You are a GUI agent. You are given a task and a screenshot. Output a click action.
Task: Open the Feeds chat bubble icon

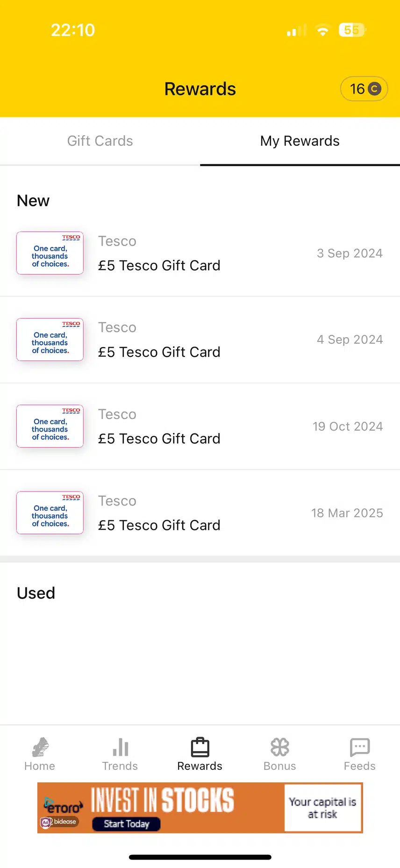pyautogui.click(x=360, y=747)
